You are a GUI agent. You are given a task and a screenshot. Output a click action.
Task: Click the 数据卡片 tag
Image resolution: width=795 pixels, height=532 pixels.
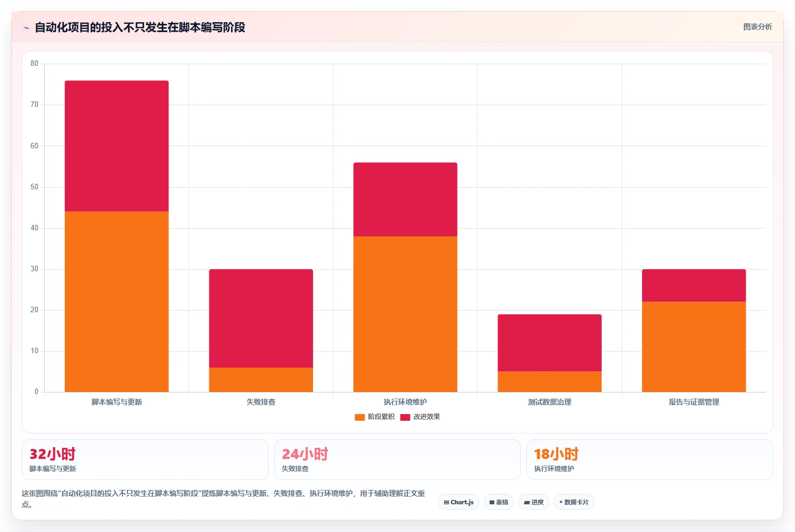574,502
